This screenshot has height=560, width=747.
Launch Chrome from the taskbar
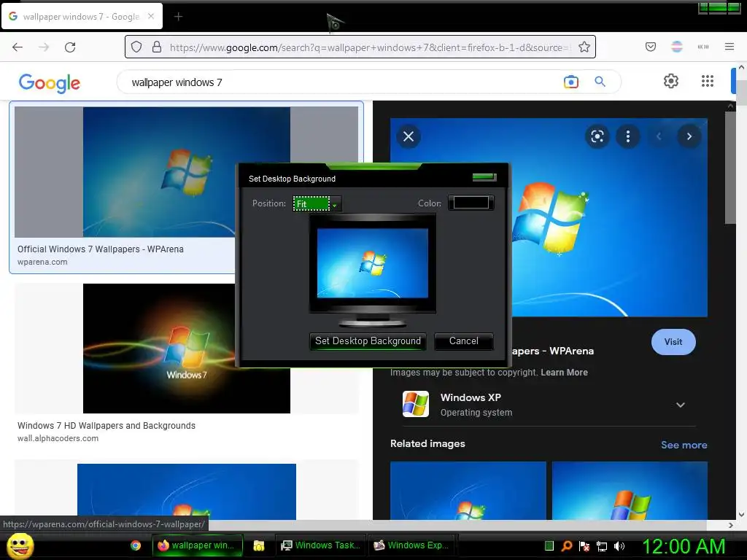pos(136,545)
